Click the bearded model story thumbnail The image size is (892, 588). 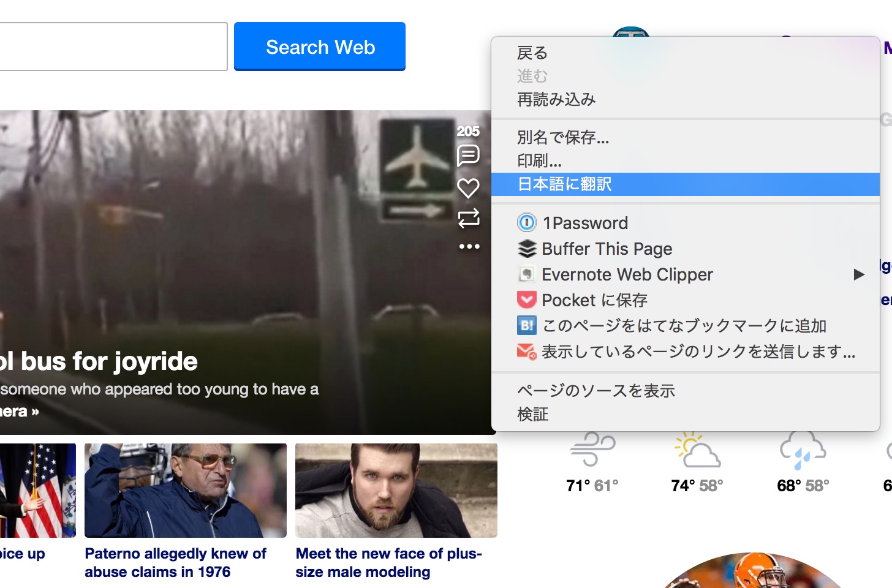pyautogui.click(x=396, y=491)
